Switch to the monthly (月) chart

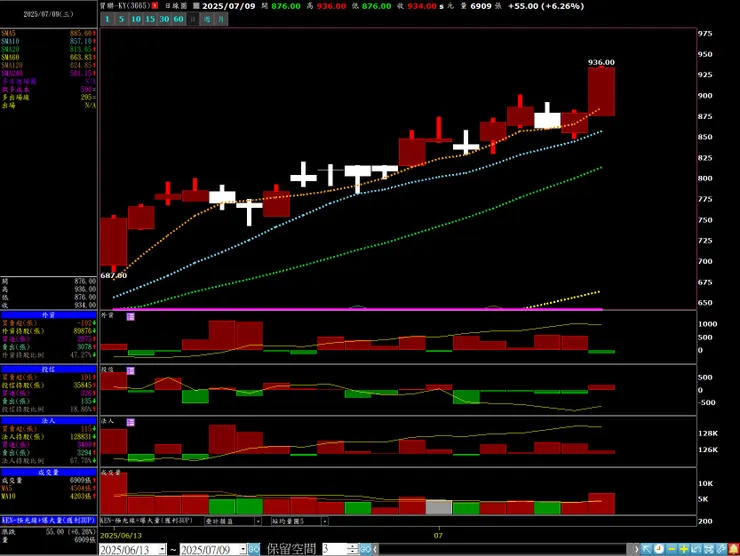click(221, 19)
